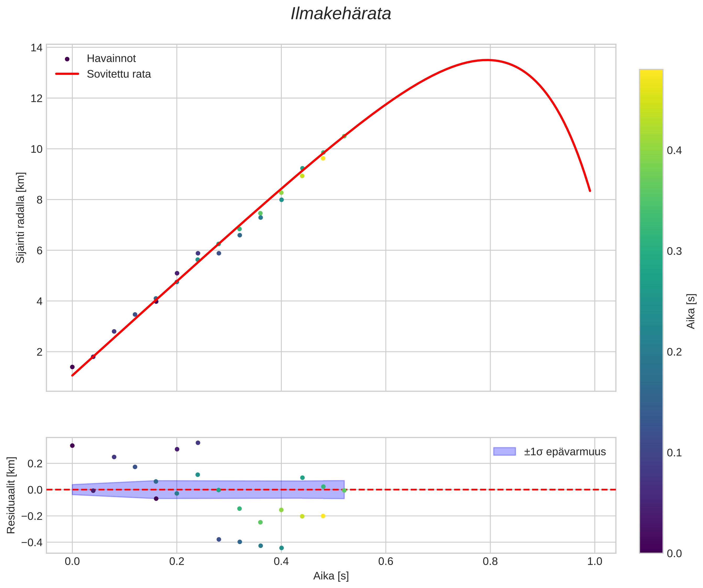Click the Sijainti radalla [km] axis label
The image size is (703, 588).
(x=21, y=218)
